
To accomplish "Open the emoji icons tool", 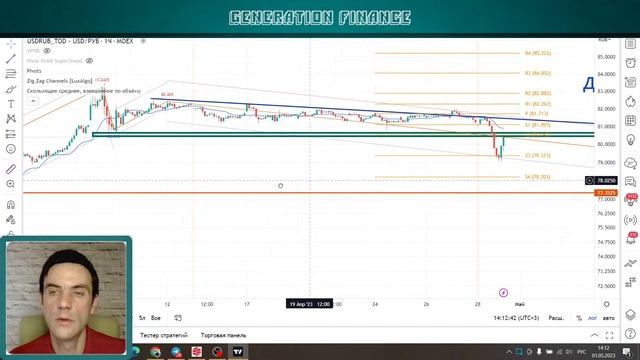I will (11, 149).
